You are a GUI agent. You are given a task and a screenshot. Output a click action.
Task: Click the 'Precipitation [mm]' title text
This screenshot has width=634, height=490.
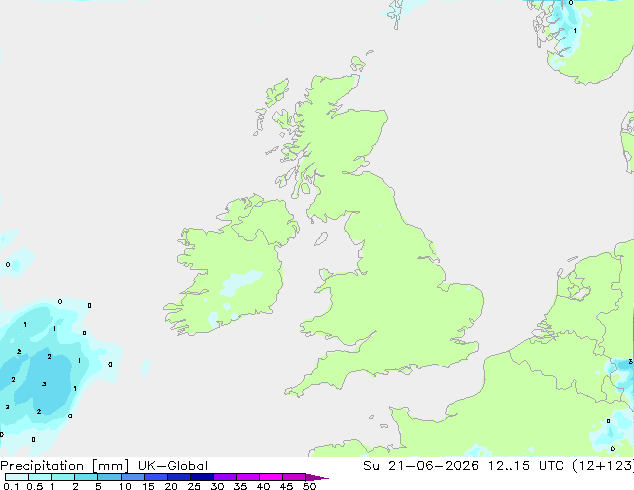[x=64, y=466]
